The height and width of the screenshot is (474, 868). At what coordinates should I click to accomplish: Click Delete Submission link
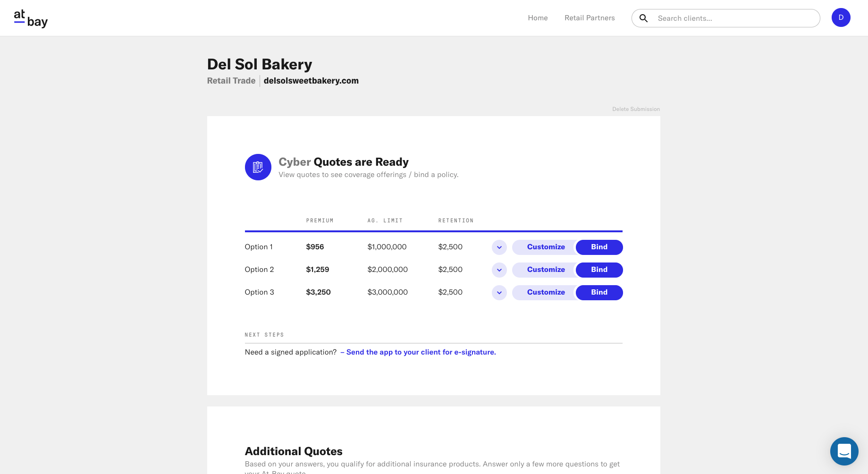point(636,109)
